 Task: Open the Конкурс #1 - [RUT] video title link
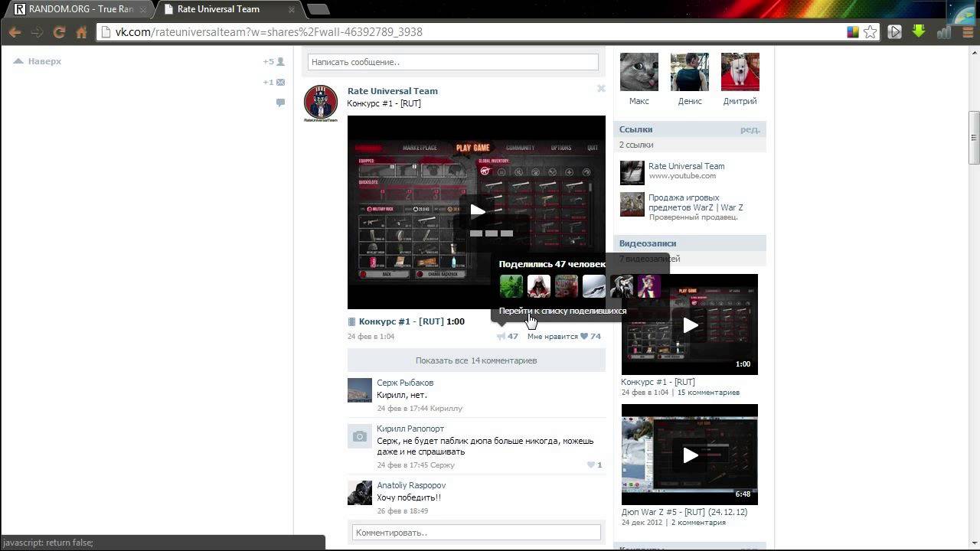point(401,321)
